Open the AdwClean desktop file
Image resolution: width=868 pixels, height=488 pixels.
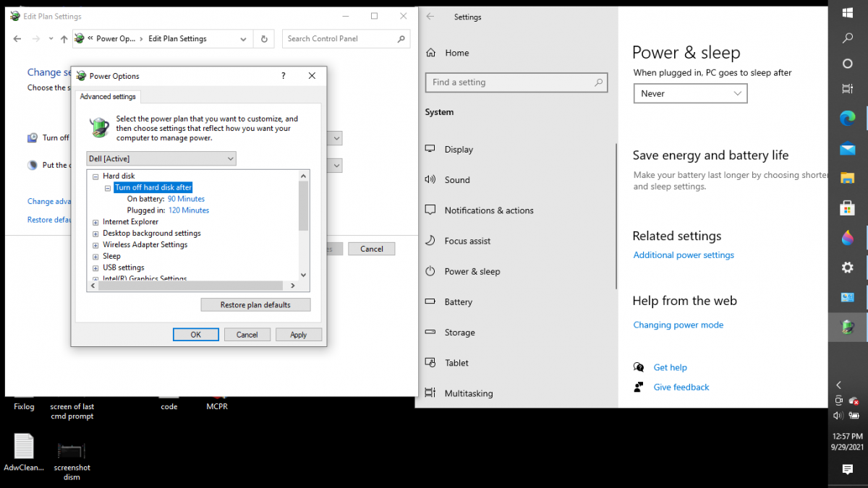tap(24, 453)
